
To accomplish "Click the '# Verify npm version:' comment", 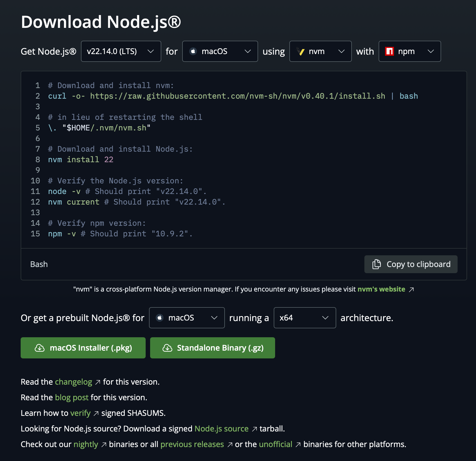I will [97, 223].
